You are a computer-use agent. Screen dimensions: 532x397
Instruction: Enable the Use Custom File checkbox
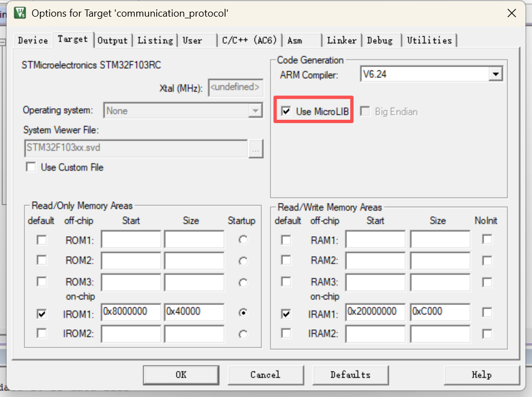click(x=31, y=167)
